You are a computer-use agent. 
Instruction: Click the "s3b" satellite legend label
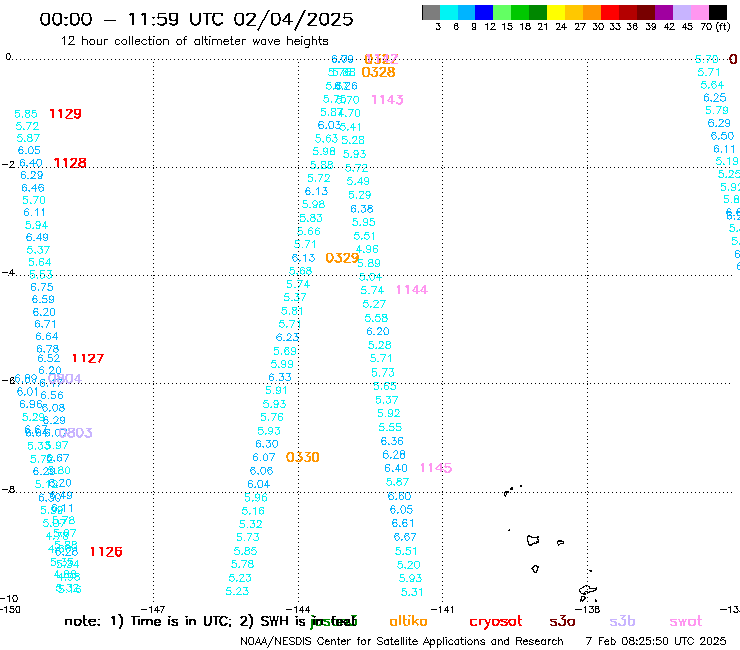[x=622, y=621]
